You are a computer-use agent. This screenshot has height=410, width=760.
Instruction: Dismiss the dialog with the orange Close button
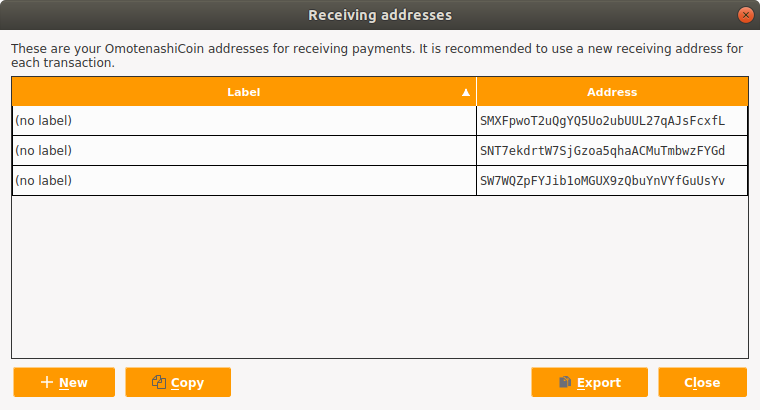click(702, 382)
